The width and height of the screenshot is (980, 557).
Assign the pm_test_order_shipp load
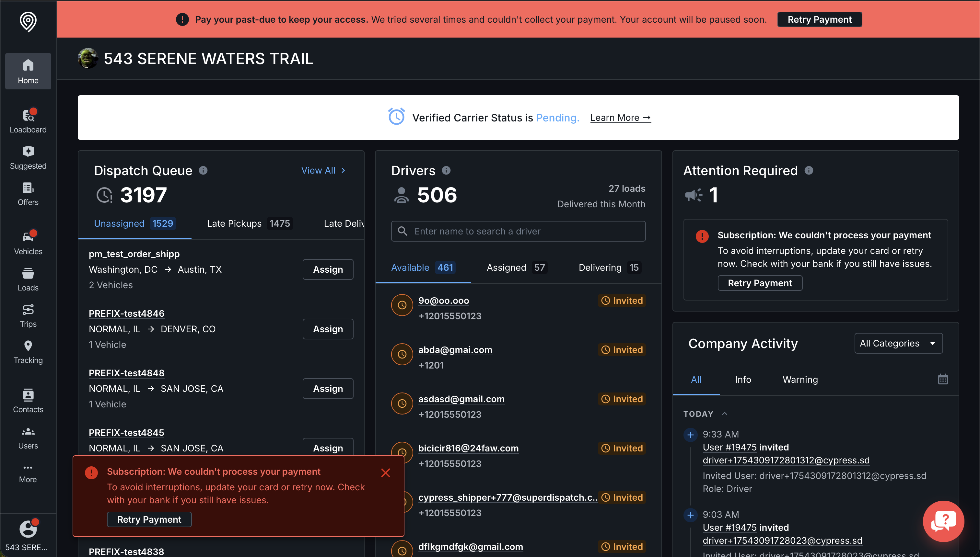point(328,269)
